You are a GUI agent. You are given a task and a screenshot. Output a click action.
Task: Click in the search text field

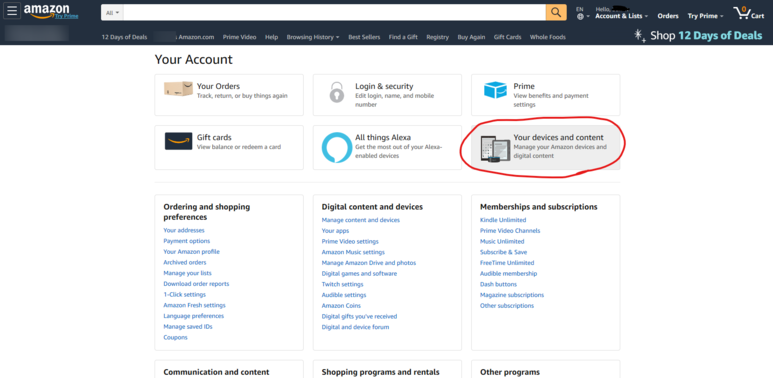click(334, 12)
